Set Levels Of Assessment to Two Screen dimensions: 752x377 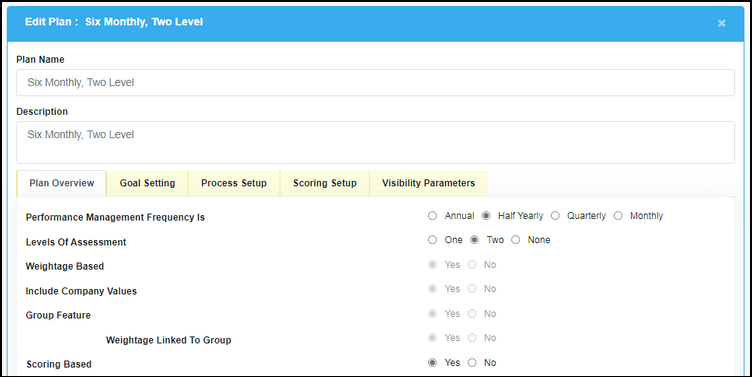pyautogui.click(x=474, y=240)
